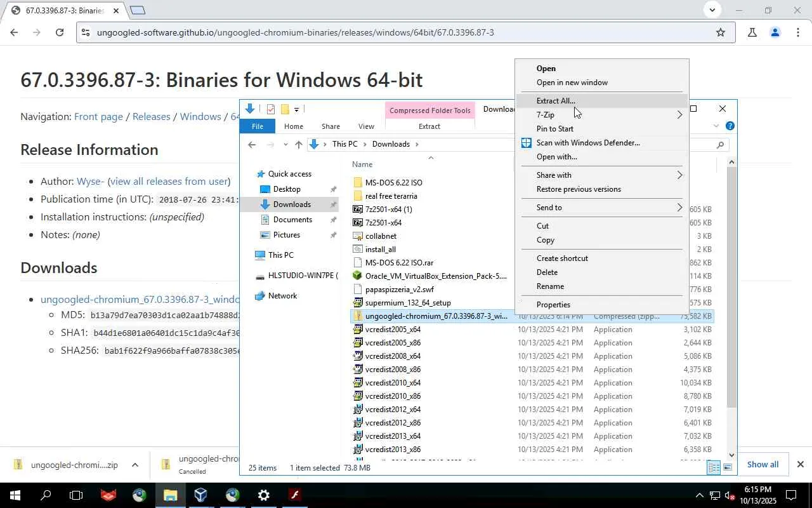This screenshot has height=508, width=812.
Task: Follow the Releases navigation link
Action: [152, 117]
